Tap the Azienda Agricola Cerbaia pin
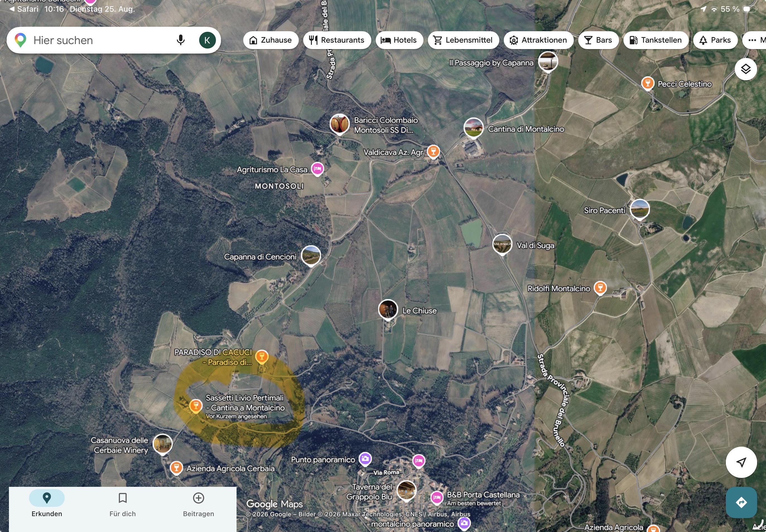This screenshot has width=766, height=532. pyautogui.click(x=176, y=468)
